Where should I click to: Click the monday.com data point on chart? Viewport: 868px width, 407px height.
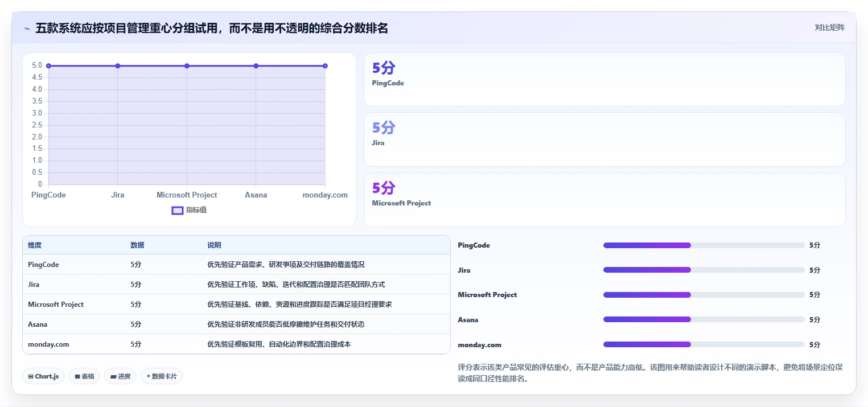click(x=325, y=66)
